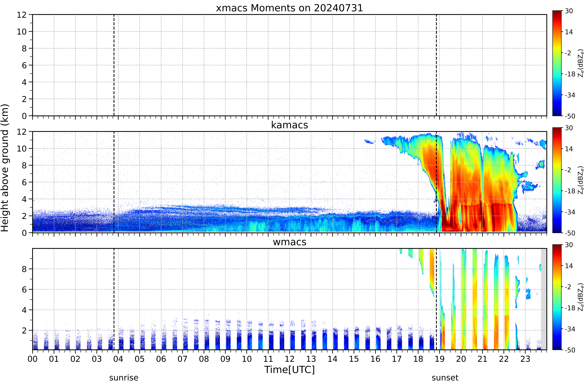Click the "-18" tick on the xmacs colorbar
Viewport: 588px width, 386px height.
(570, 74)
